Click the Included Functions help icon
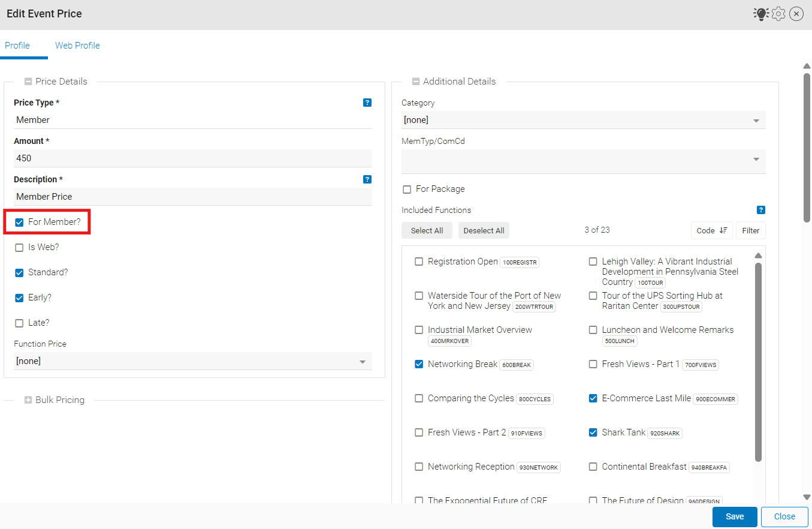 pyautogui.click(x=761, y=210)
